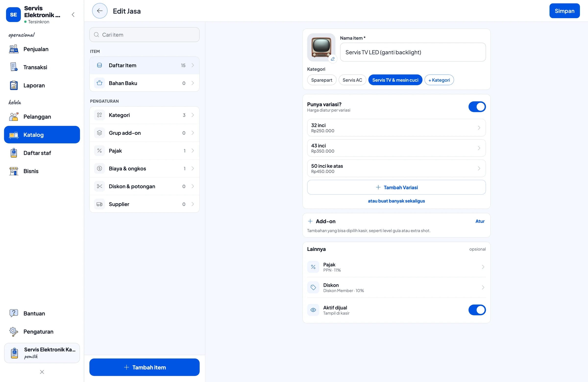Click the Grup add-on layers icon
This screenshot has height=382, width=588.
(x=99, y=133)
